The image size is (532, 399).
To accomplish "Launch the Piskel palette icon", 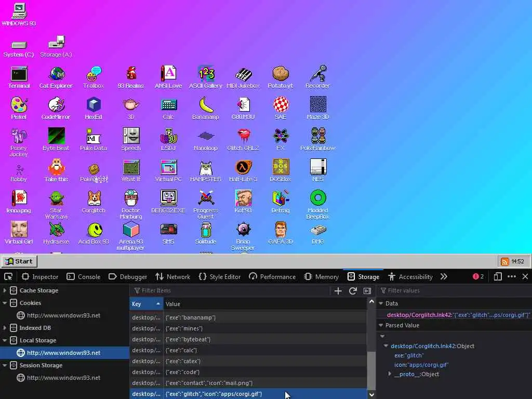I will [x=19, y=109].
